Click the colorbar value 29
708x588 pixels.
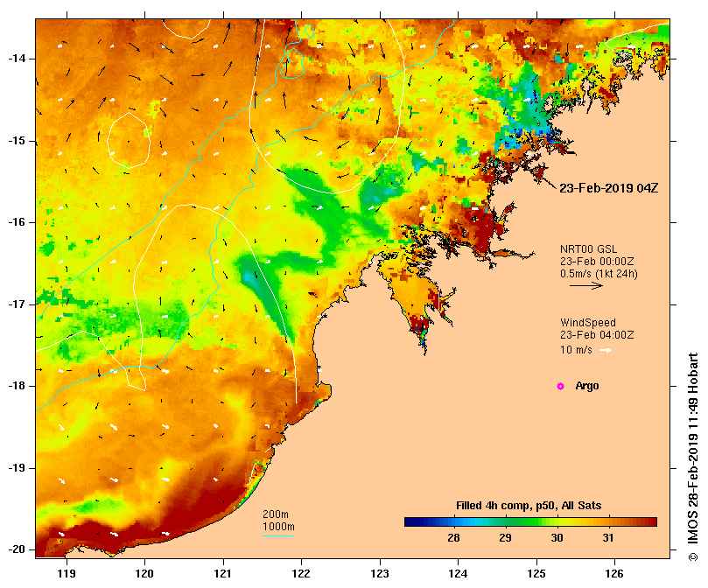[505, 537]
